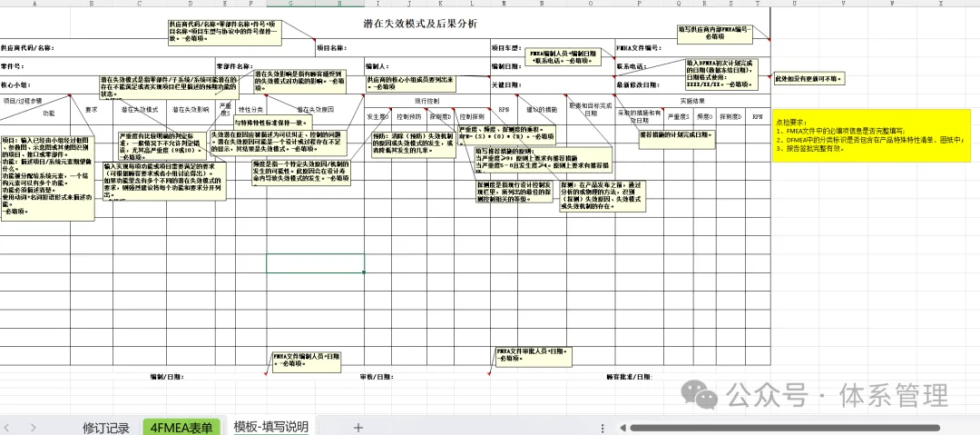Click the 零部件名称 label cell
This screenshot has width=980, height=435.
click(x=234, y=65)
